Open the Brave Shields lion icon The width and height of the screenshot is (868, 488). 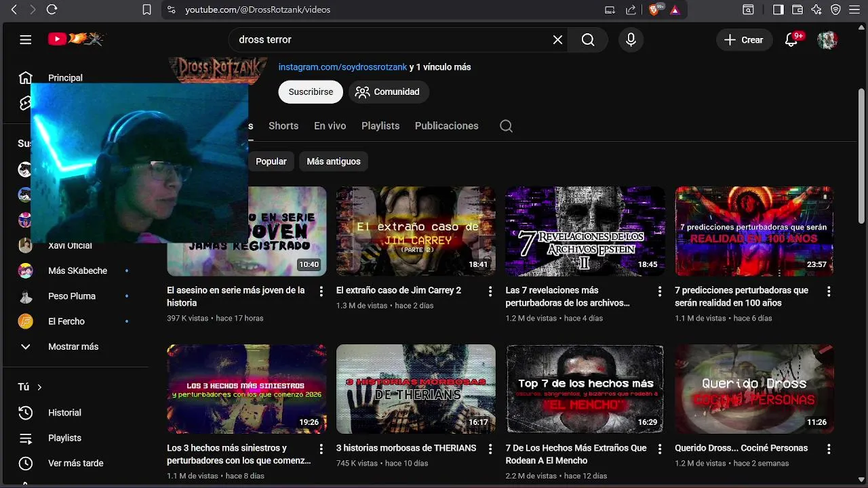655,9
